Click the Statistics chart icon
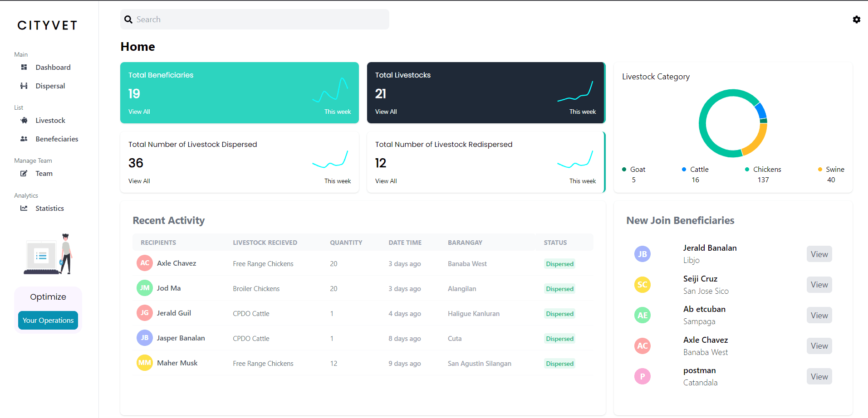Viewport: 868px width, 418px height. tap(24, 208)
